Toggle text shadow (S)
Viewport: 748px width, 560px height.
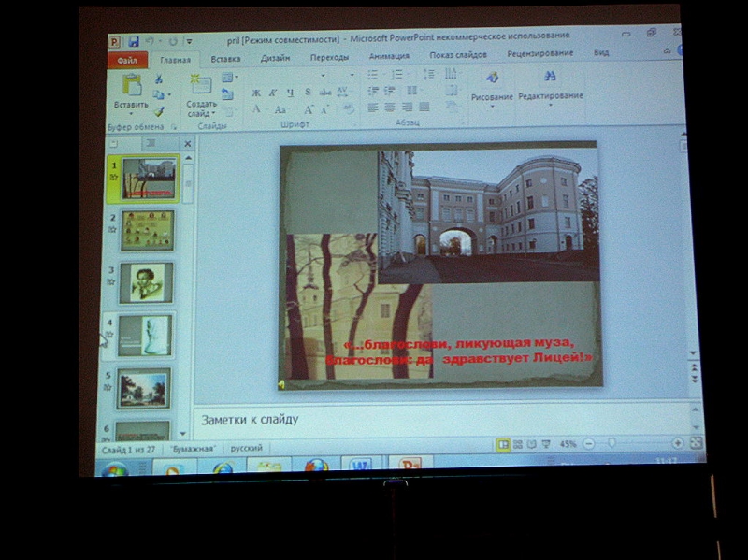point(308,92)
